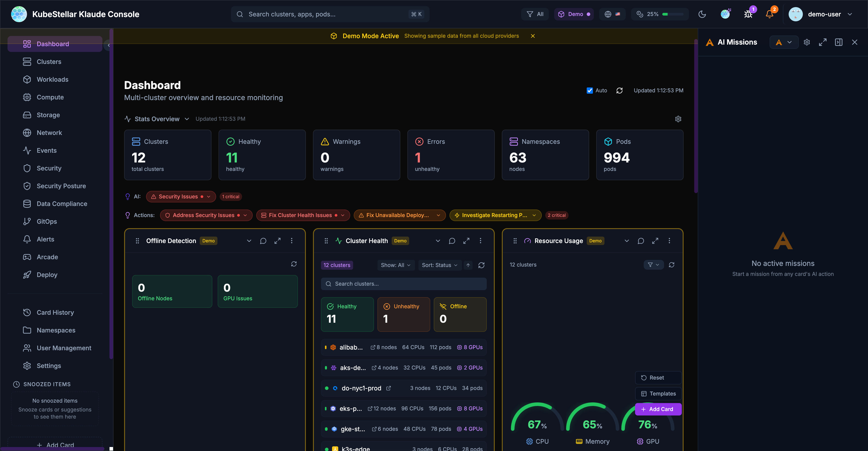This screenshot has width=868, height=451.
Task: Toggle the Demo mode button
Action: [574, 14]
